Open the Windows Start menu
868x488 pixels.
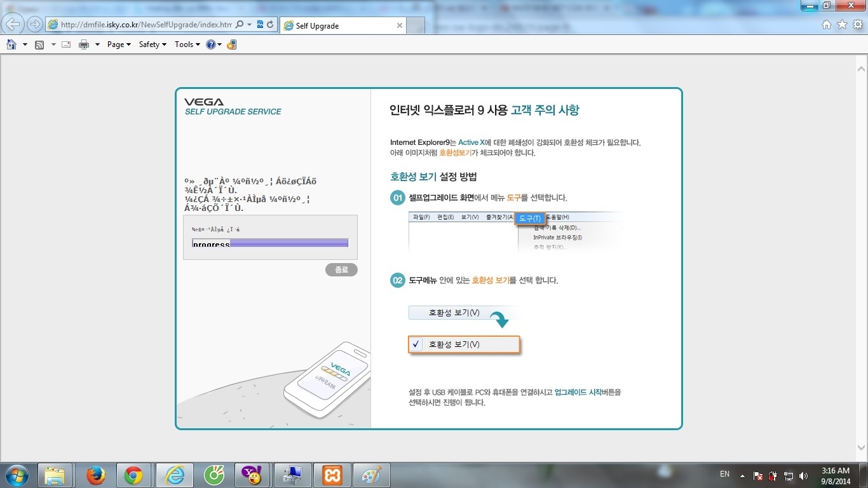pyautogui.click(x=17, y=475)
